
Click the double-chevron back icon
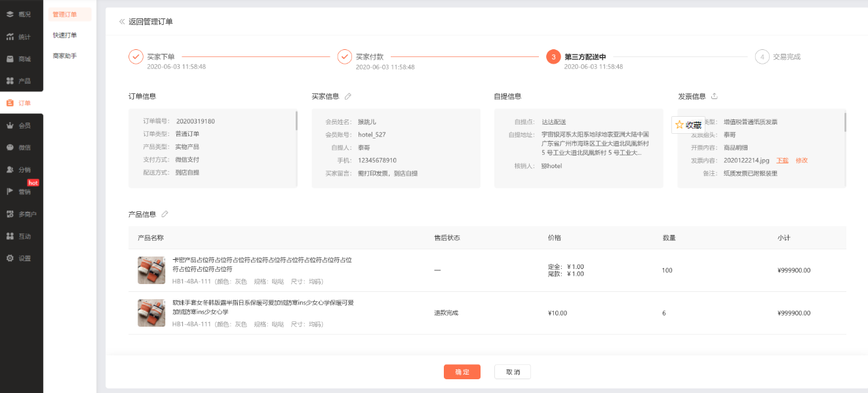coord(122,22)
